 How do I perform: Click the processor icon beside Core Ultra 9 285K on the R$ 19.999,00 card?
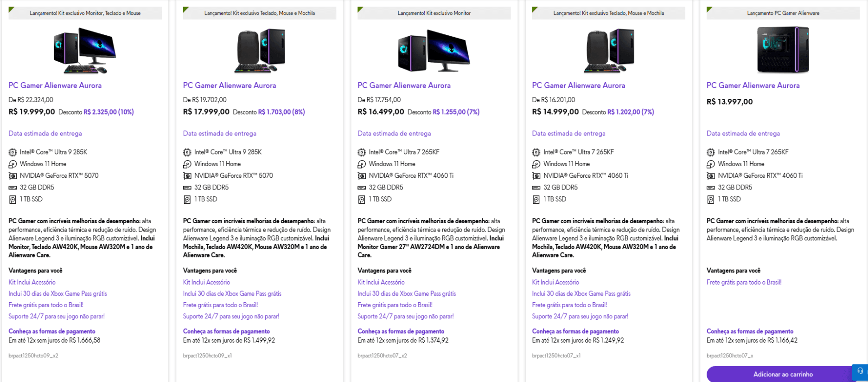pos(13,152)
